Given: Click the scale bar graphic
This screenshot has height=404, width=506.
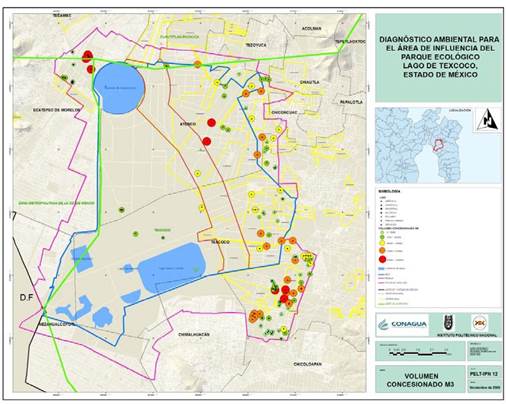Looking at the screenshot, I should 418,352.
